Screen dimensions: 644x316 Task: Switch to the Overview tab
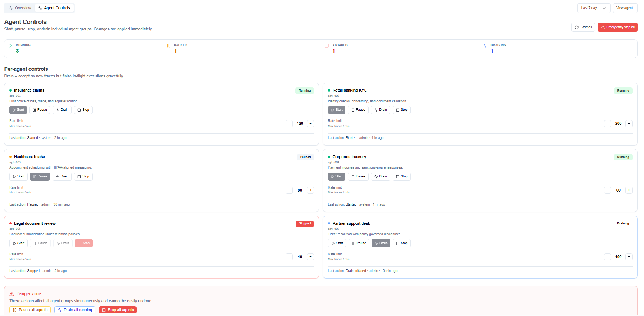click(x=20, y=8)
